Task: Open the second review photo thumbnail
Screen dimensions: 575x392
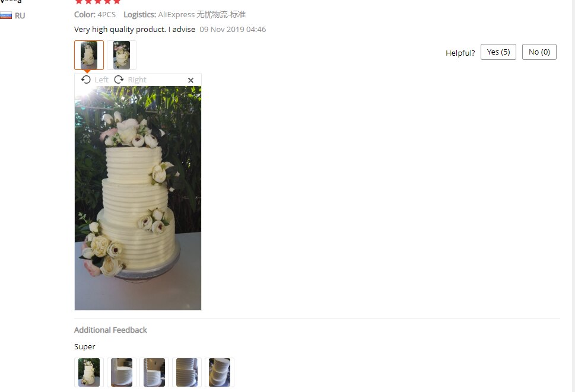Action: [x=122, y=55]
